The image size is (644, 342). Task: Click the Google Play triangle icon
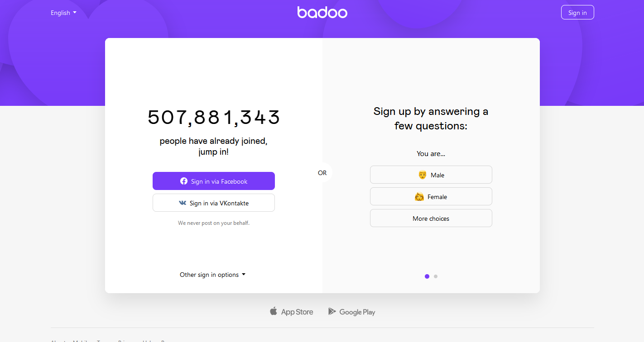(x=332, y=311)
